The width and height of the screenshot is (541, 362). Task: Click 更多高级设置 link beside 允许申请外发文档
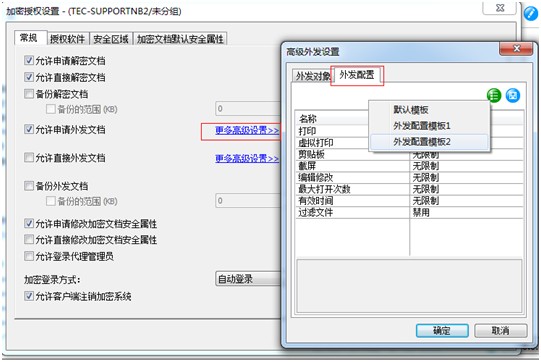point(247,130)
